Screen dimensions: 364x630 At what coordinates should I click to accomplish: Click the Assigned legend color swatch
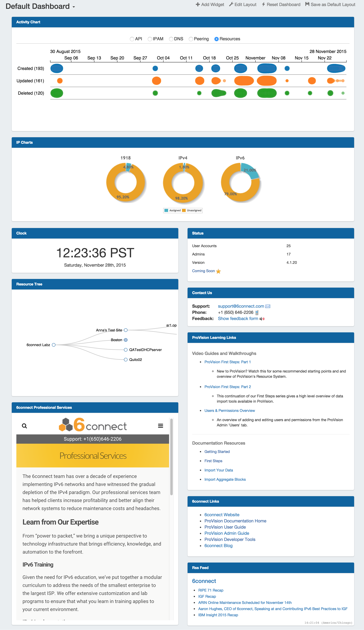[x=166, y=211]
